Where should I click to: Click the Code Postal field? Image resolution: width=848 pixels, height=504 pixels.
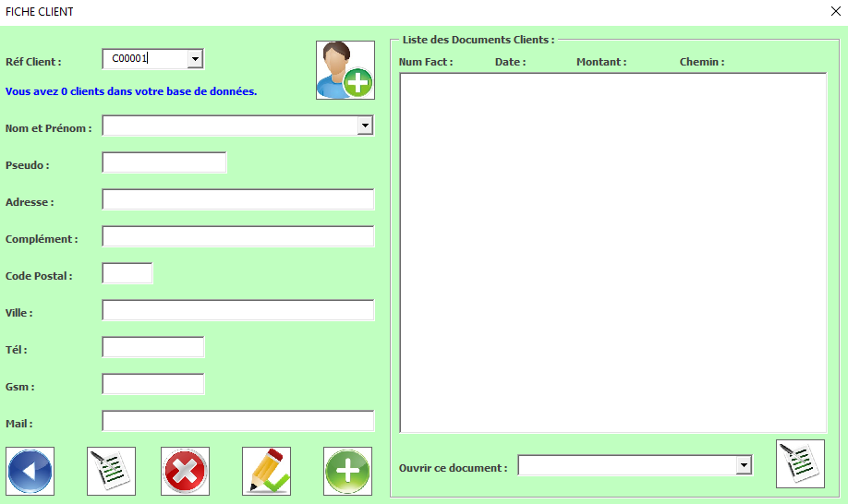coord(127,273)
